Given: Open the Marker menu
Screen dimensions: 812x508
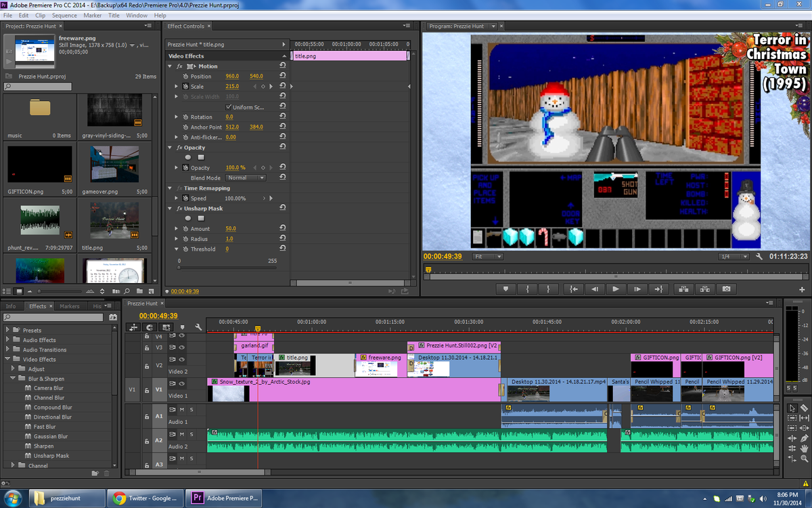Looking at the screenshot, I should (92, 15).
